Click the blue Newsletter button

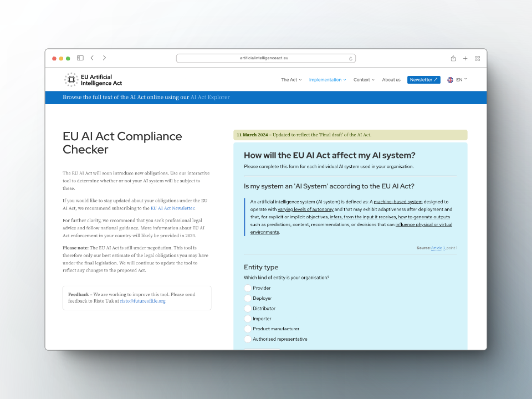click(x=423, y=80)
